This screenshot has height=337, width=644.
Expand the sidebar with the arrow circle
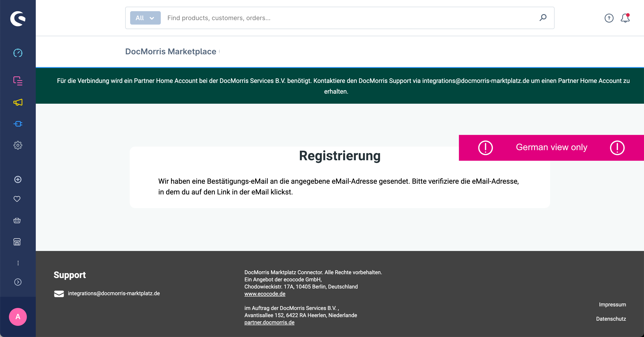click(x=18, y=282)
